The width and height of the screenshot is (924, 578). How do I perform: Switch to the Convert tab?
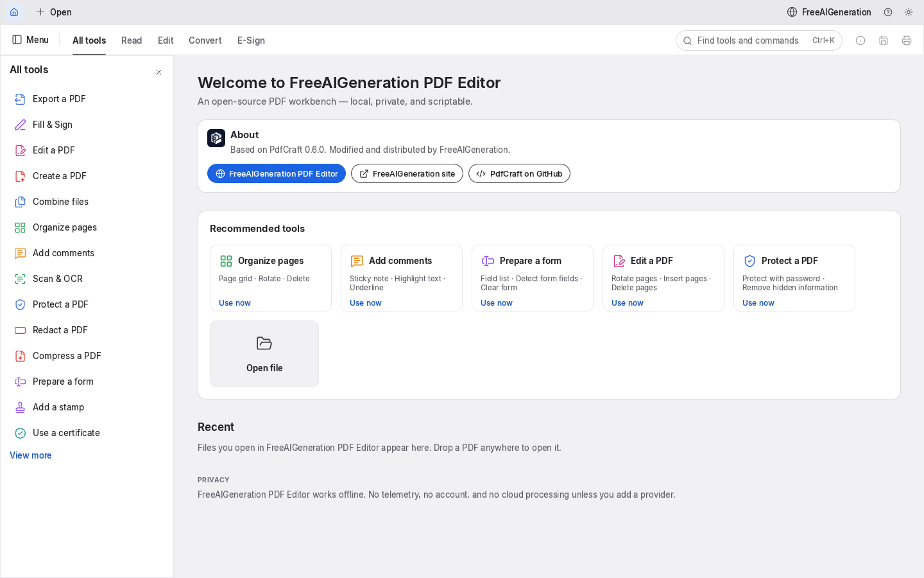pos(205,40)
